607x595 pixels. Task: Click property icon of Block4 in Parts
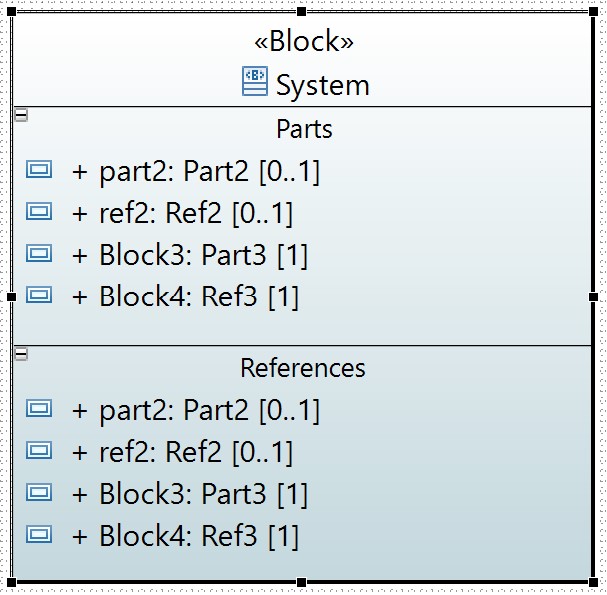pyautogui.click(x=39, y=295)
